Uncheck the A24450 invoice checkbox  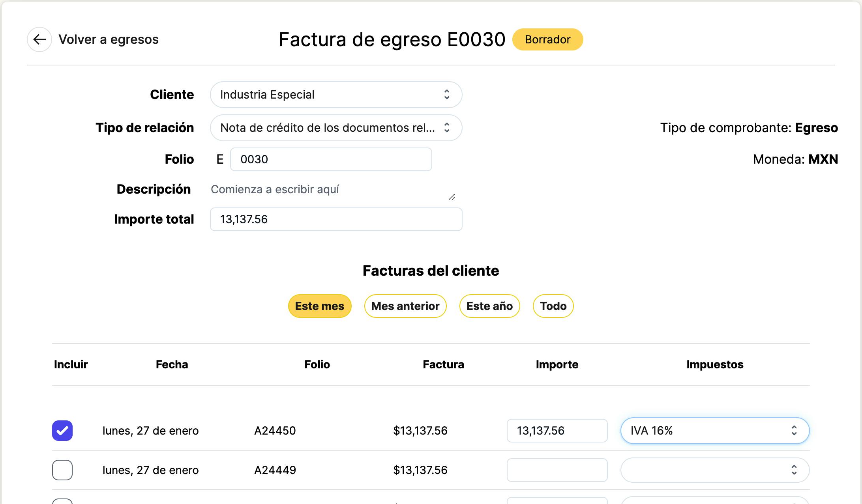pos(62,431)
